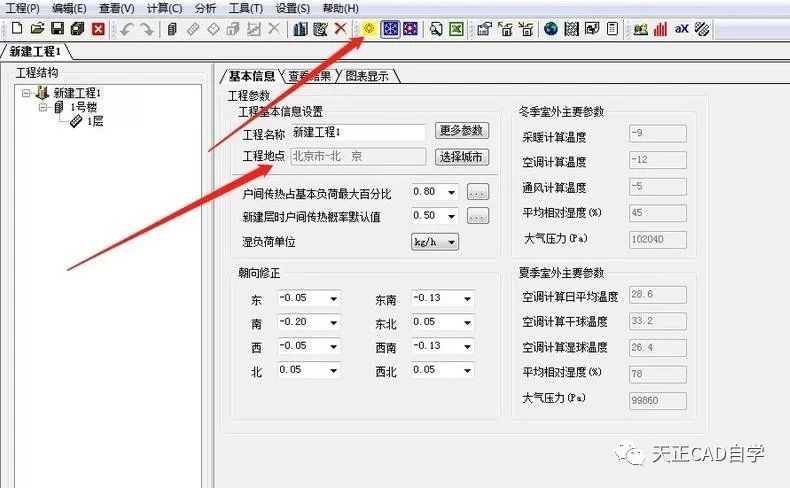790x488 pixels.
Task: Open the 东 orientation correction dropdown
Action: pos(334,299)
